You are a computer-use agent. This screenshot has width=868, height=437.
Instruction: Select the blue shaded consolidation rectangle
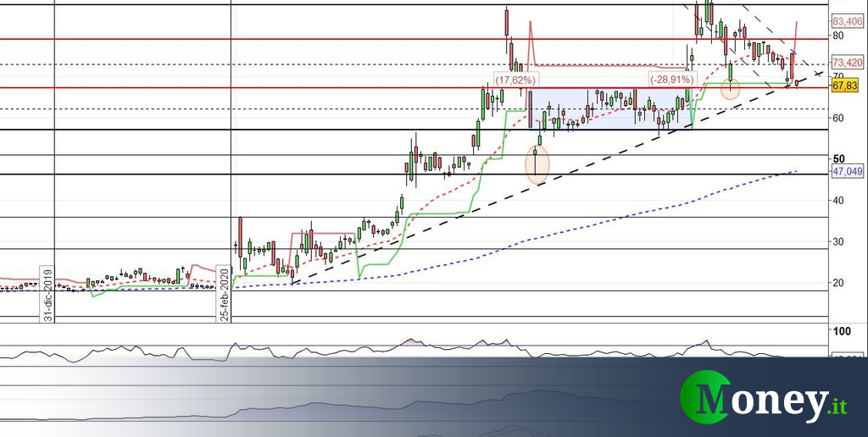point(611,108)
